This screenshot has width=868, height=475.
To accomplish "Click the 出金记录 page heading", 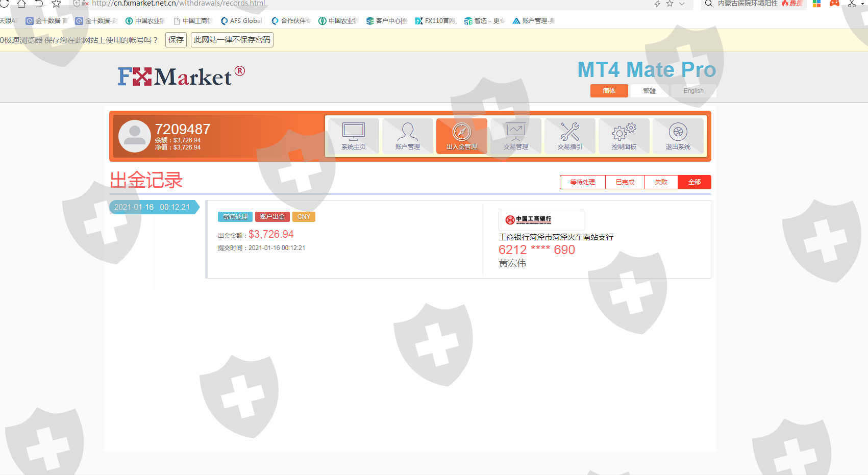I will [x=146, y=180].
